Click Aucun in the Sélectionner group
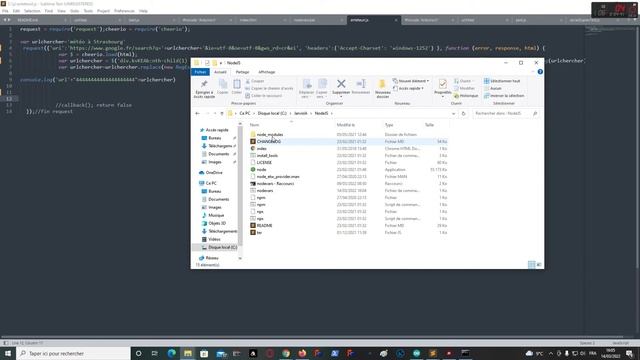640x360 pixels. click(493, 88)
